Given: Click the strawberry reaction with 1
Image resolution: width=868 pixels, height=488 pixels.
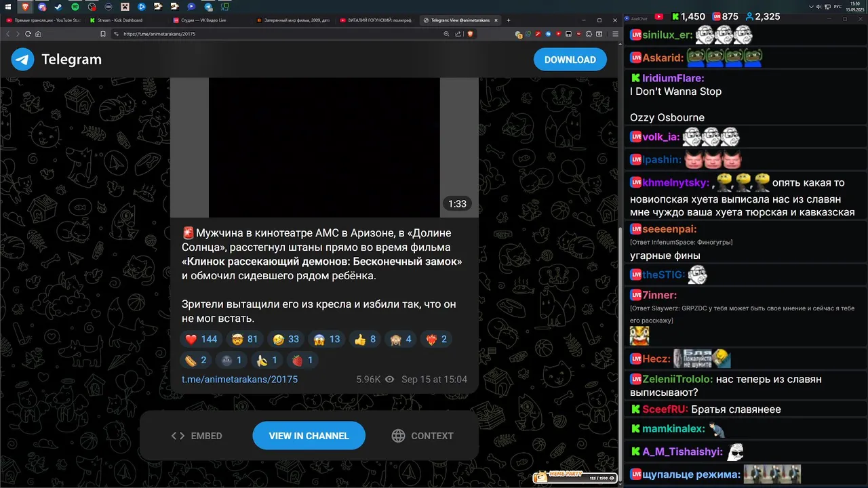Looking at the screenshot, I should point(302,360).
